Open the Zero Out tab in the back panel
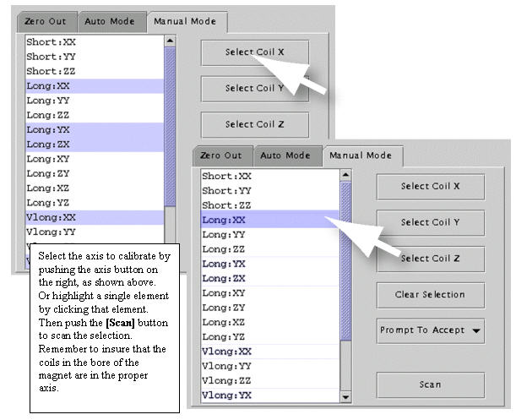This screenshot has height=420, width=516. tap(46, 21)
